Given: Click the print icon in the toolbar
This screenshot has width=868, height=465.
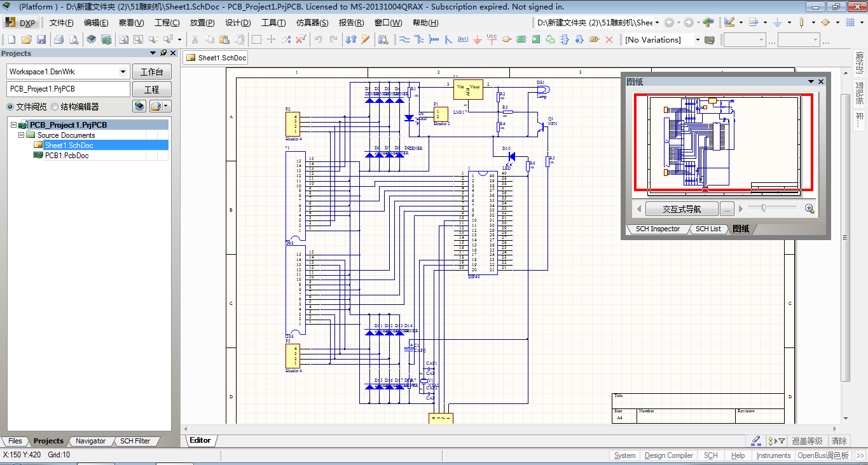Looking at the screenshot, I should click(59, 39).
